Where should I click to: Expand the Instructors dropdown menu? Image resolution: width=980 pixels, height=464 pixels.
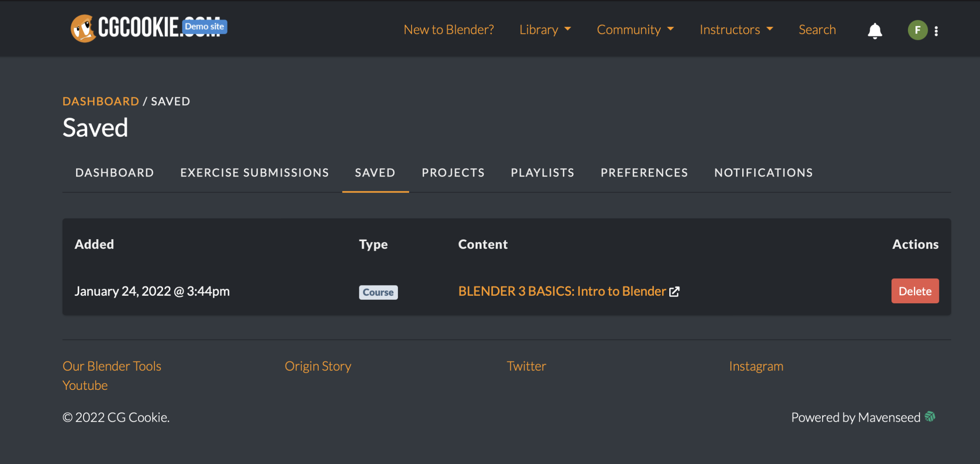(736, 29)
